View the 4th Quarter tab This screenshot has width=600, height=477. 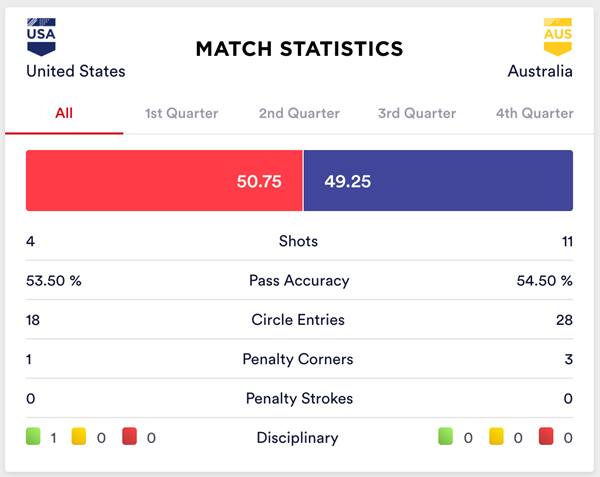click(535, 113)
